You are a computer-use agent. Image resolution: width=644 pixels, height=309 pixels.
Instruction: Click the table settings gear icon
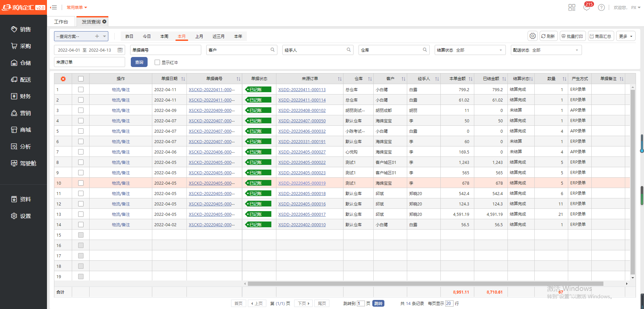coord(532,36)
